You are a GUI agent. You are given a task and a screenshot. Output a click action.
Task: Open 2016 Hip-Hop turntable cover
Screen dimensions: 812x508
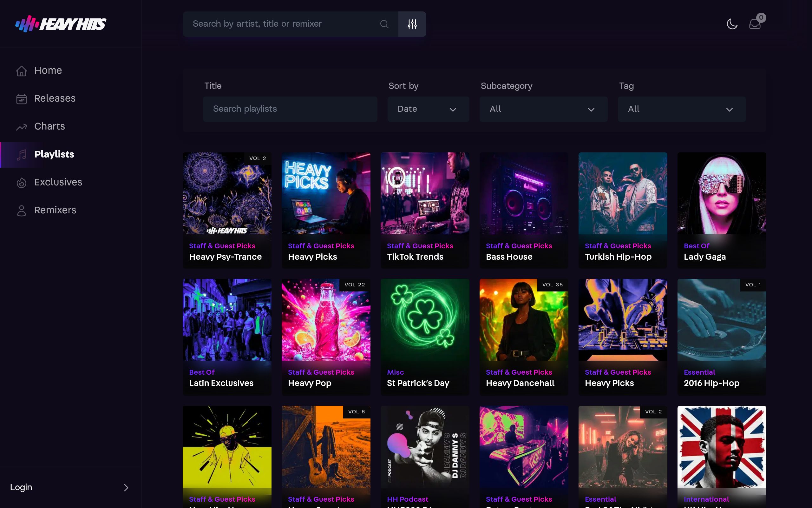click(721, 320)
